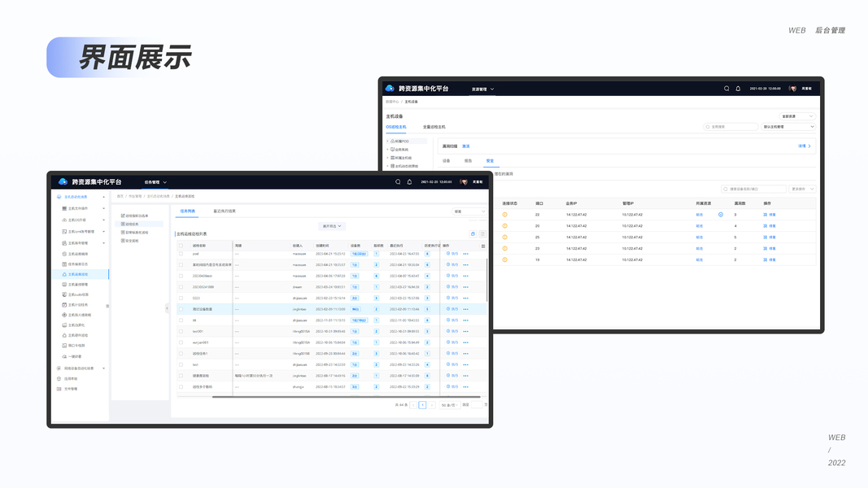Screen dimensions: 868x488
Task: Open the three-dot more menu in the test001 row
Action: click(x=465, y=331)
